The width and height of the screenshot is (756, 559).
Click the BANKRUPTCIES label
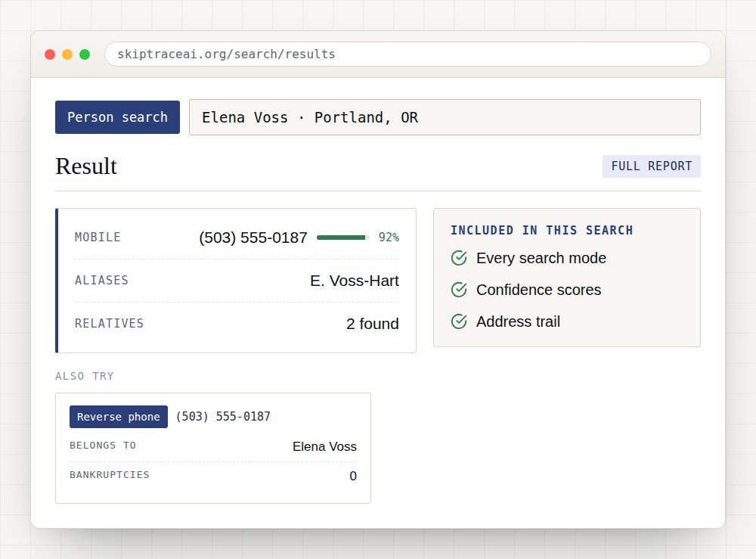[110, 474]
